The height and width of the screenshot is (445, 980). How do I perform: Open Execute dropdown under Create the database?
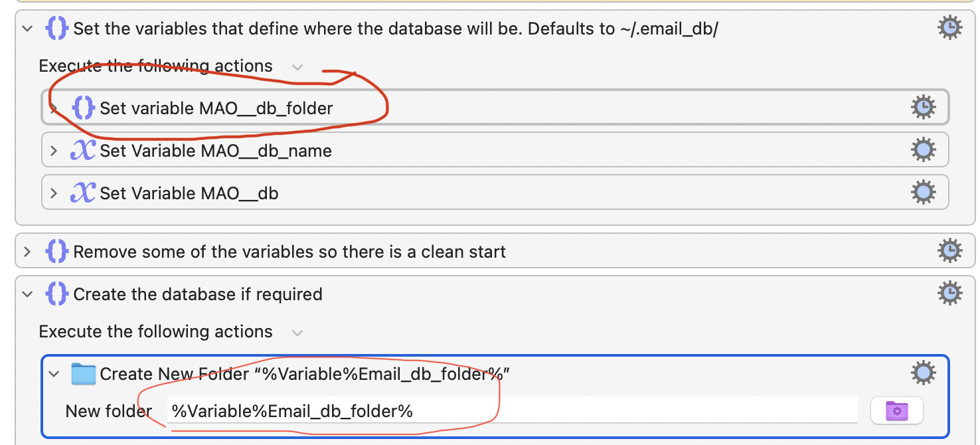click(x=297, y=332)
